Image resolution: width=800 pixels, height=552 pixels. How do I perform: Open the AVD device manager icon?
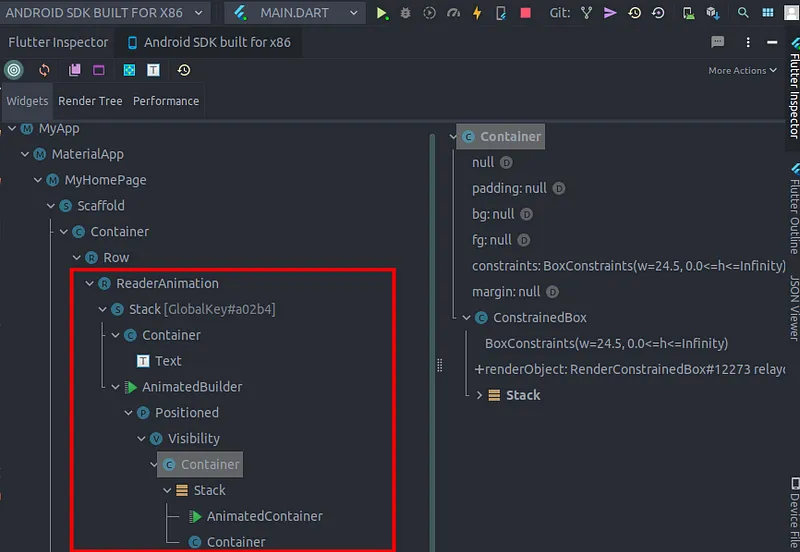pyautogui.click(x=688, y=13)
